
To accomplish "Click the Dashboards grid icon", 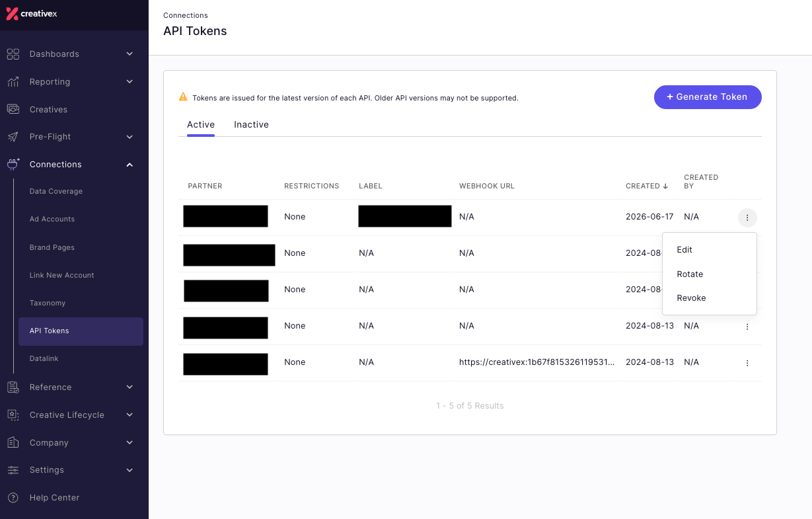I will pos(13,54).
